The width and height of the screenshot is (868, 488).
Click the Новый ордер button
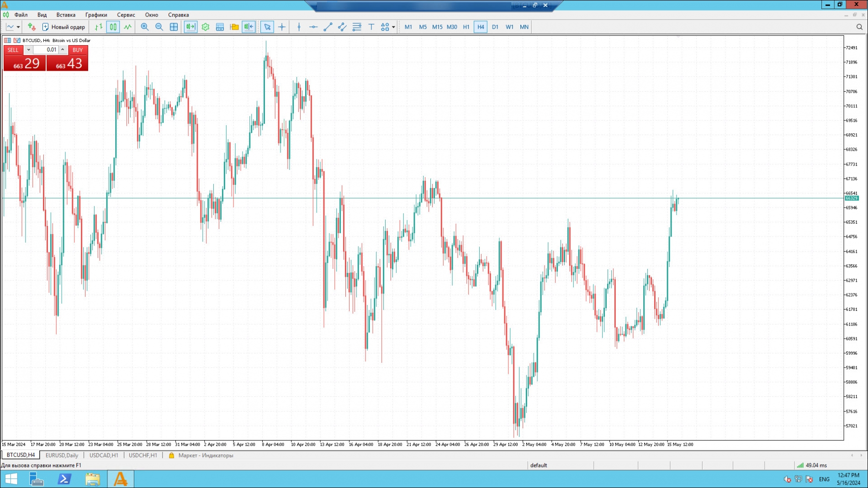64,27
